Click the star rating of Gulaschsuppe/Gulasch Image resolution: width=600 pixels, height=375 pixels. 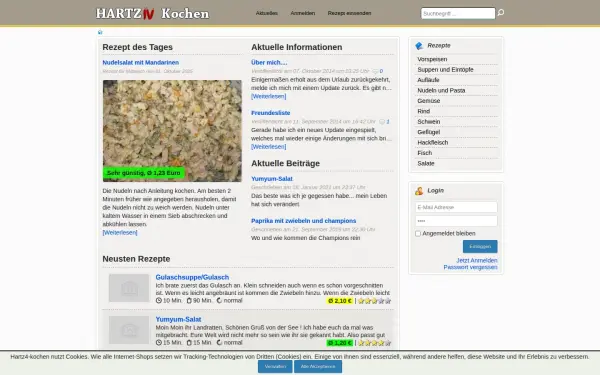(374, 301)
